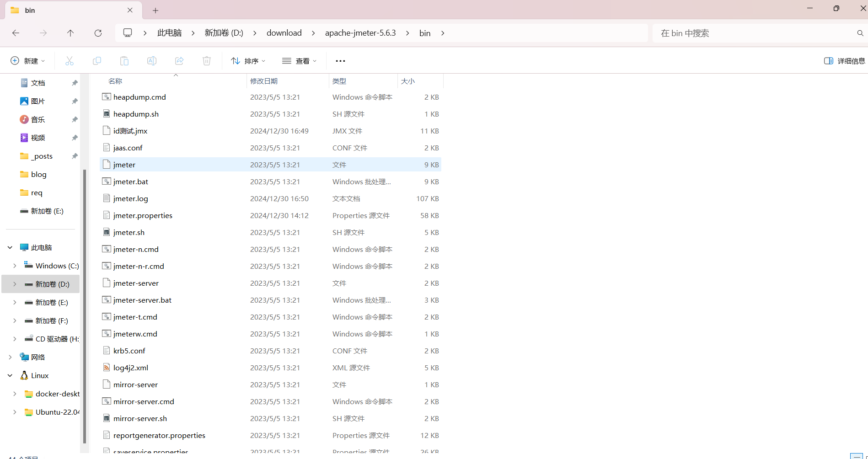868x459 pixels.
Task: Open the 排序 sort dropdown
Action: [248, 61]
